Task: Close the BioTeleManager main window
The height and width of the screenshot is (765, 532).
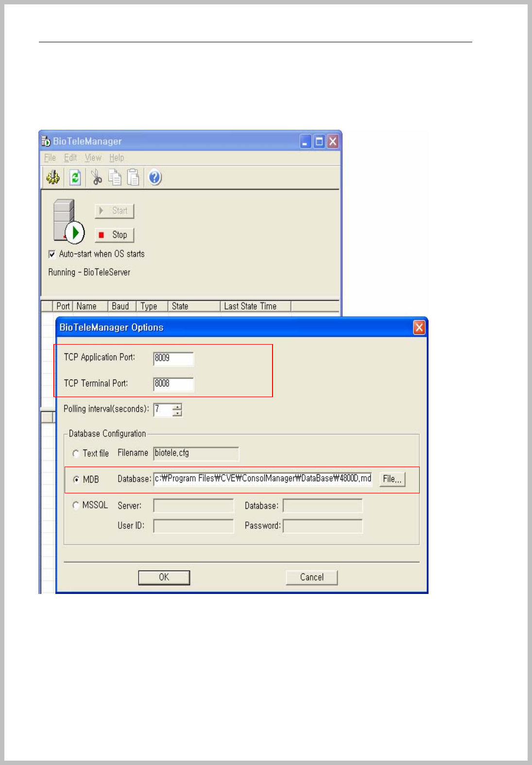Action: click(x=333, y=141)
